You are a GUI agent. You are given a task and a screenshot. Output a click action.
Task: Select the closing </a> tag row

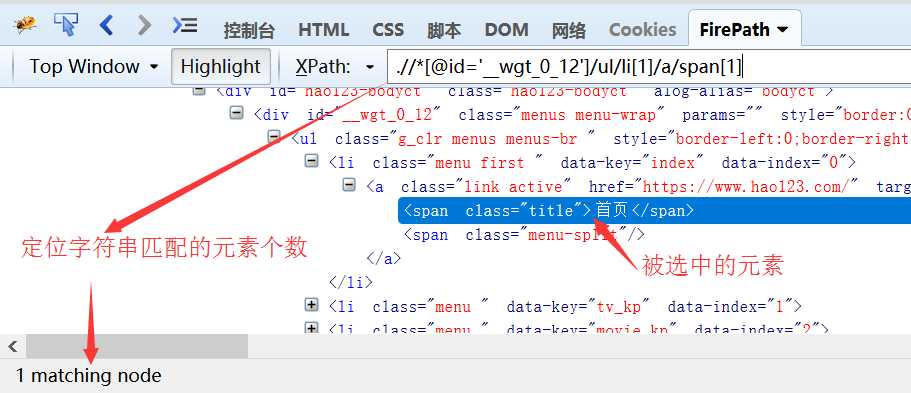tap(383, 258)
